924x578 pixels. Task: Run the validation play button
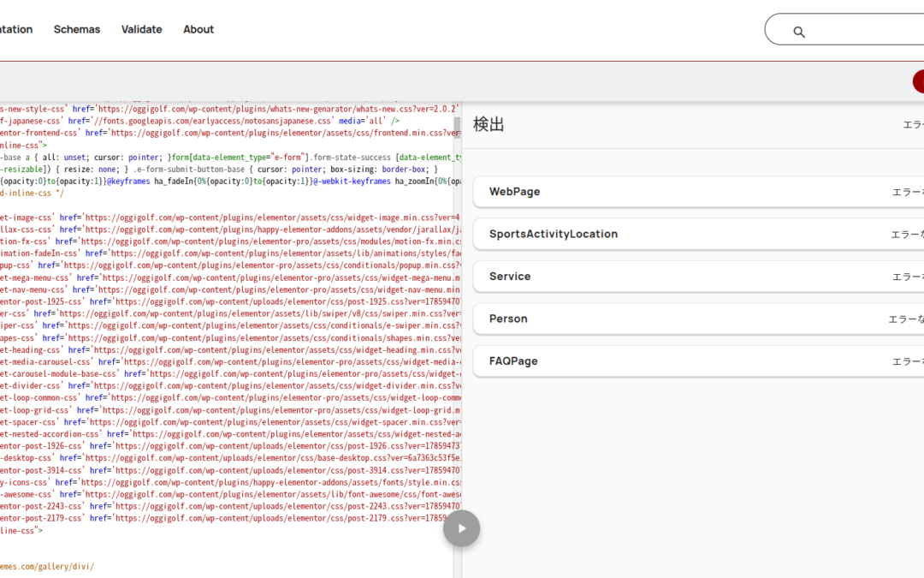pyautogui.click(x=461, y=527)
